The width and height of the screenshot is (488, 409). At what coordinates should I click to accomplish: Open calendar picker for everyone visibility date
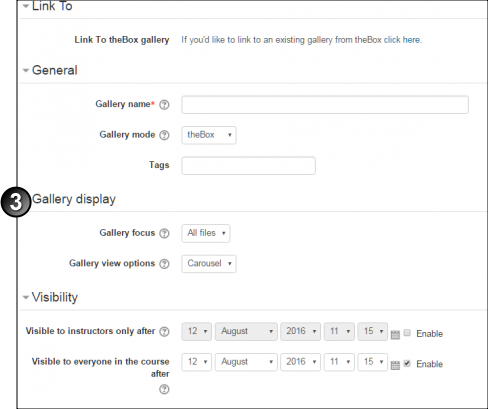pos(395,365)
